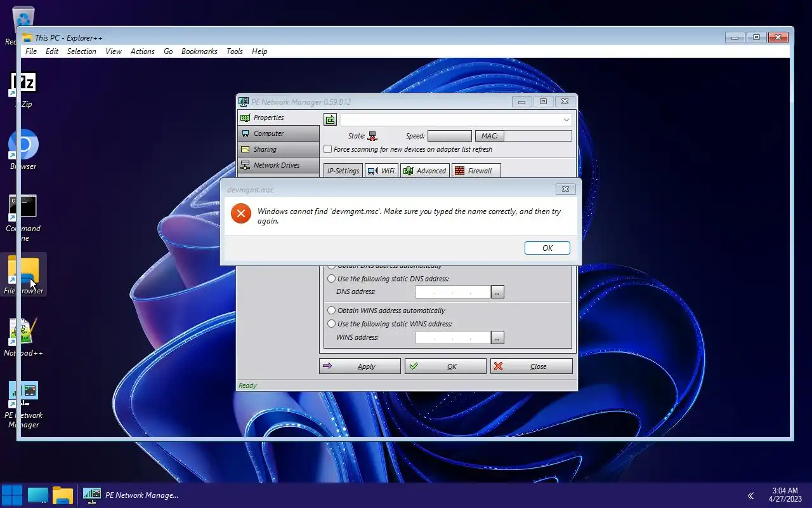
Task: Select the Recycle Bin desktop icon
Action: [x=23, y=19]
